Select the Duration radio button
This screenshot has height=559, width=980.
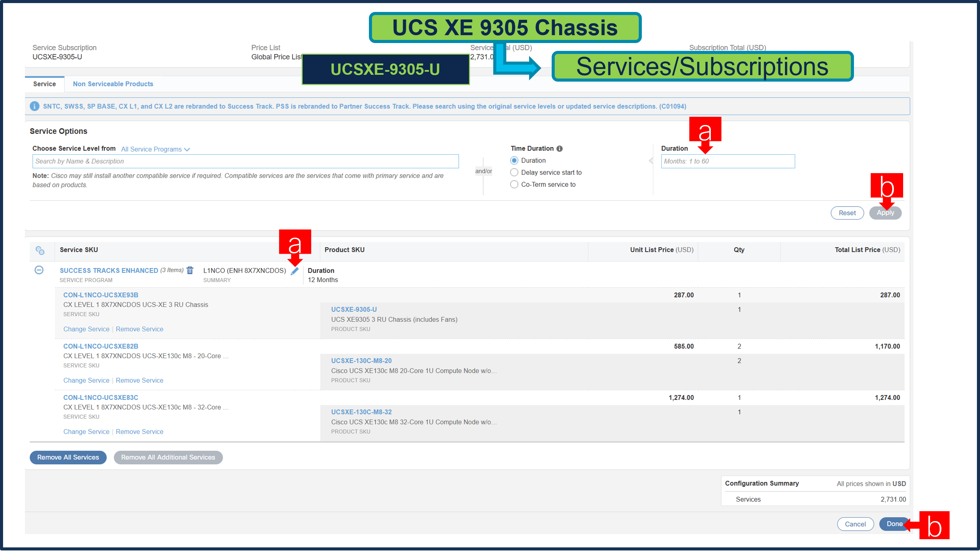coord(514,160)
